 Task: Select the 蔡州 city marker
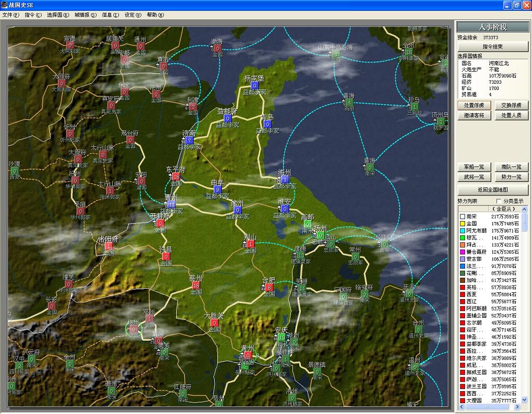point(196,285)
